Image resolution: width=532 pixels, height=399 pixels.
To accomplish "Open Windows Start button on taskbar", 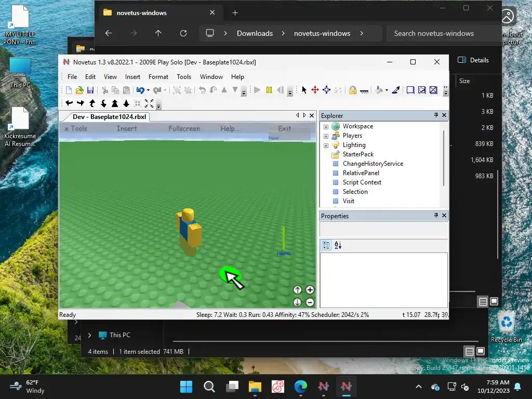I will tap(186, 387).
